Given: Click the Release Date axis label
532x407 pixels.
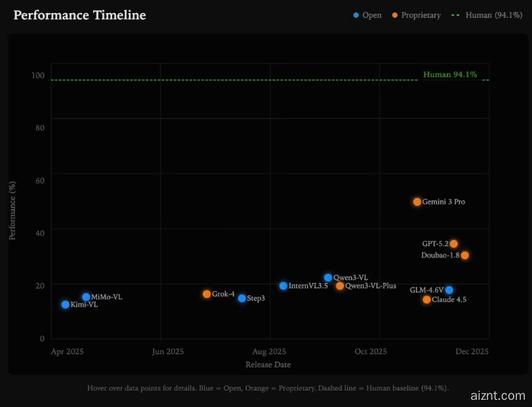Looking at the screenshot, I should pos(268,364).
